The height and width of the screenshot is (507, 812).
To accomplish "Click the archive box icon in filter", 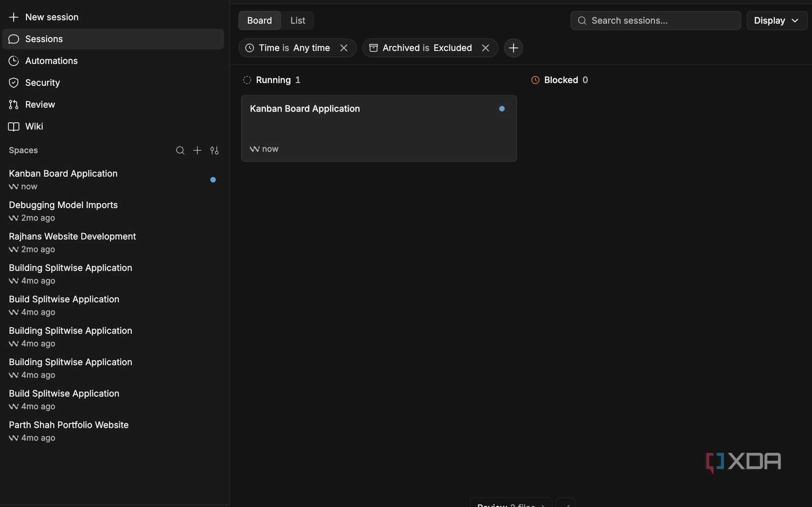I will tap(374, 48).
